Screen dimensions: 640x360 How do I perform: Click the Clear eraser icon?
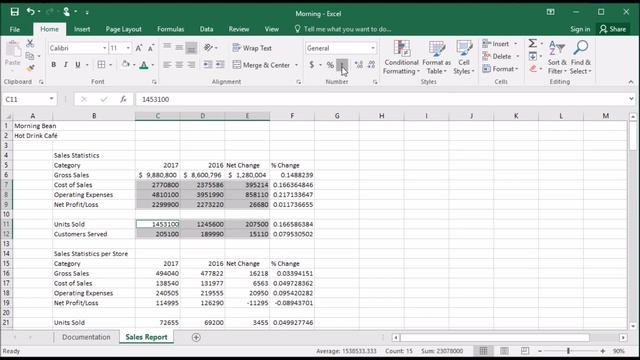click(533, 69)
